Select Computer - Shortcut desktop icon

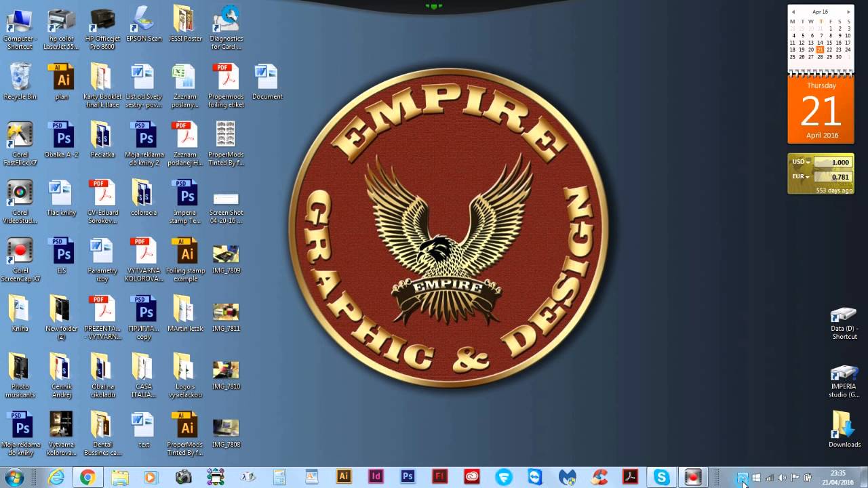20,27
